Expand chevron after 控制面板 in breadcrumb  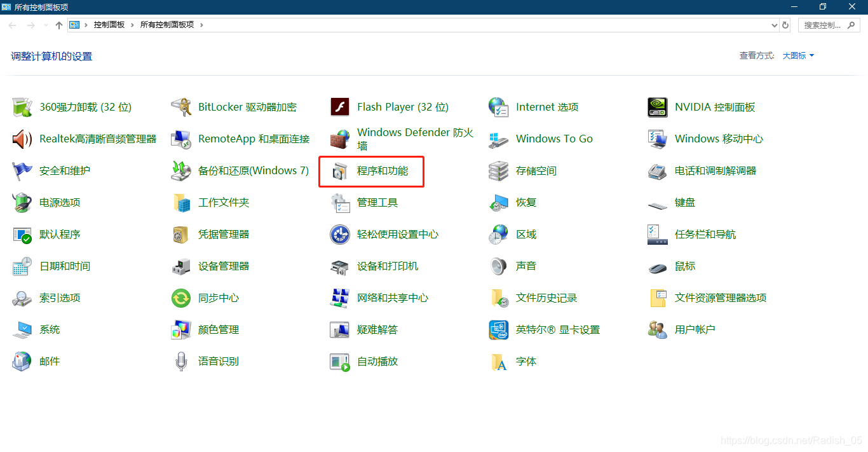click(x=133, y=25)
